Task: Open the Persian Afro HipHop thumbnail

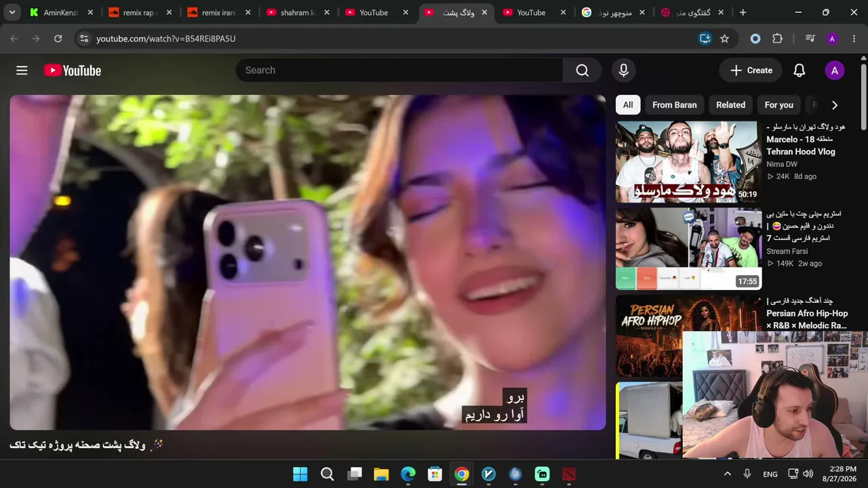Action: tap(649, 335)
